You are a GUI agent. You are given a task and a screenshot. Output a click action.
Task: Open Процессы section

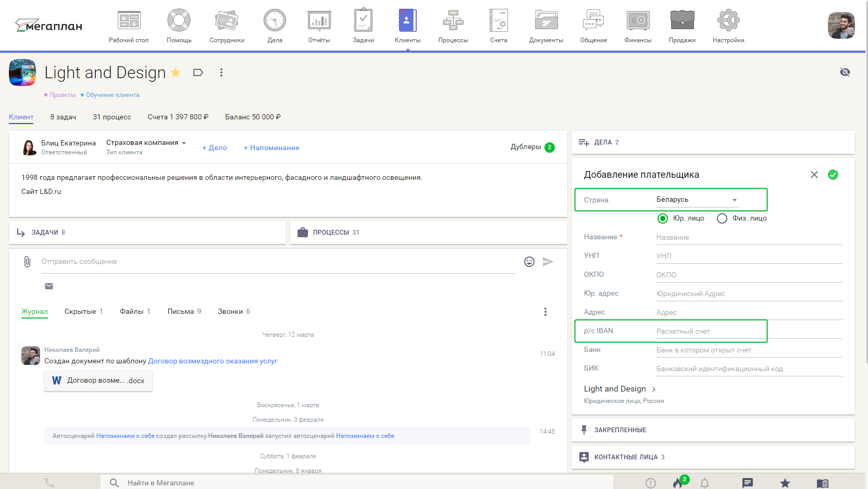453,26
